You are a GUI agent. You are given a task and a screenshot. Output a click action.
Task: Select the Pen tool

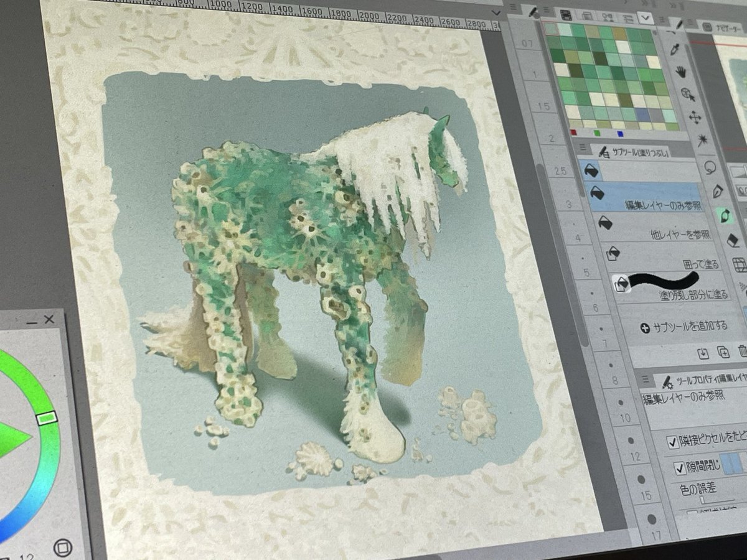[717, 190]
